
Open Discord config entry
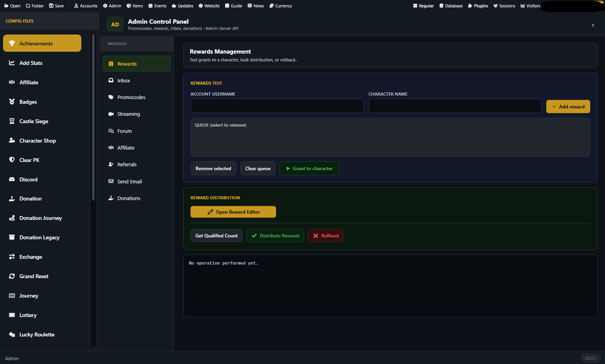pos(42,179)
